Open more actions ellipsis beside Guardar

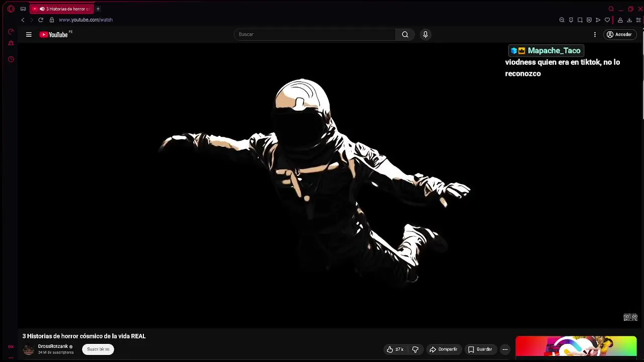(x=505, y=349)
